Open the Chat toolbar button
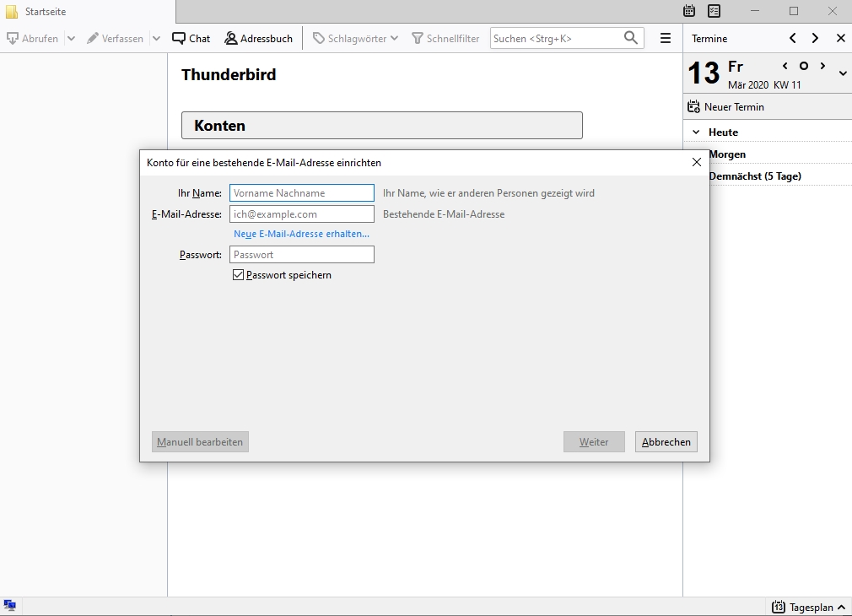852x616 pixels. 191,39
